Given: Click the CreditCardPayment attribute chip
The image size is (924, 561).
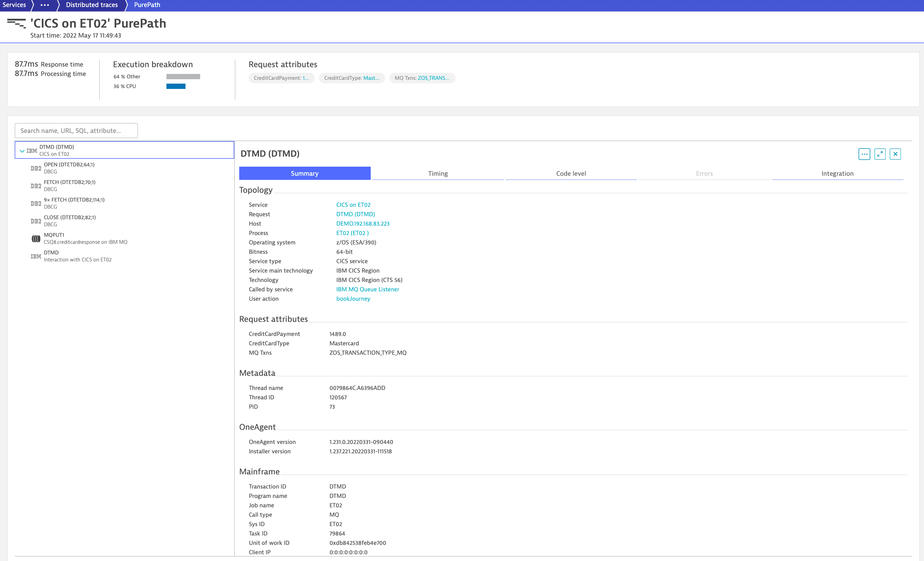Looking at the screenshot, I should [281, 78].
